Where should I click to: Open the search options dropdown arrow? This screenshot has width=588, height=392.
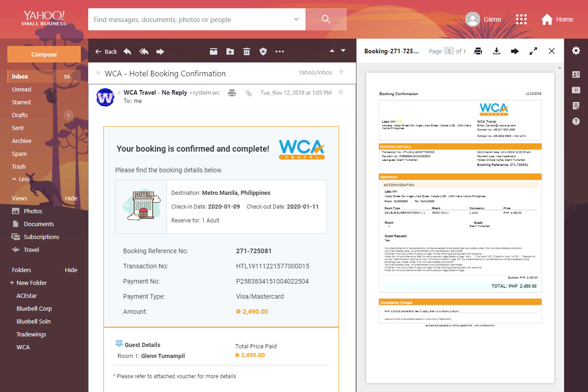pyautogui.click(x=296, y=19)
